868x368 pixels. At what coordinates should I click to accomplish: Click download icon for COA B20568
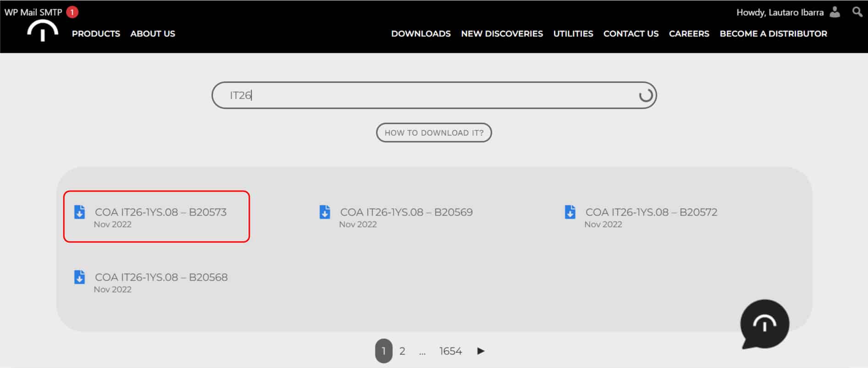(x=79, y=277)
